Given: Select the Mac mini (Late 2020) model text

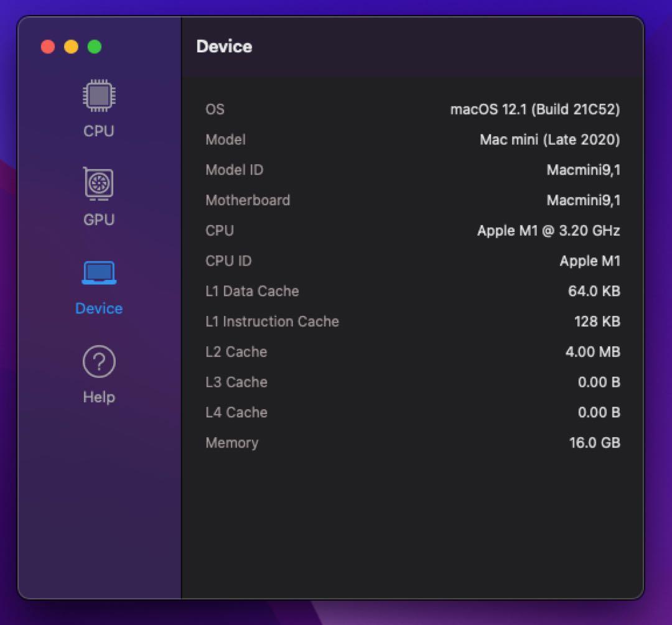Looking at the screenshot, I should [548, 139].
